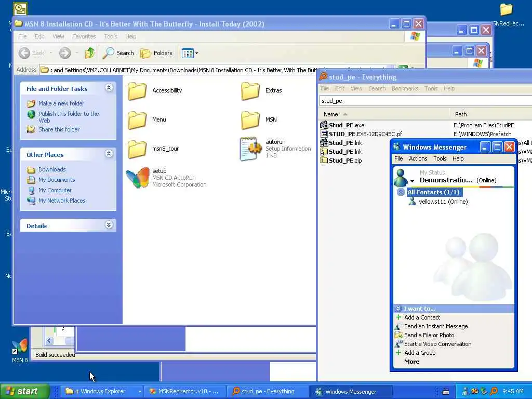Open the Messenger File menu
The height and width of the screenshot is (399, 532).
(398, 158)
